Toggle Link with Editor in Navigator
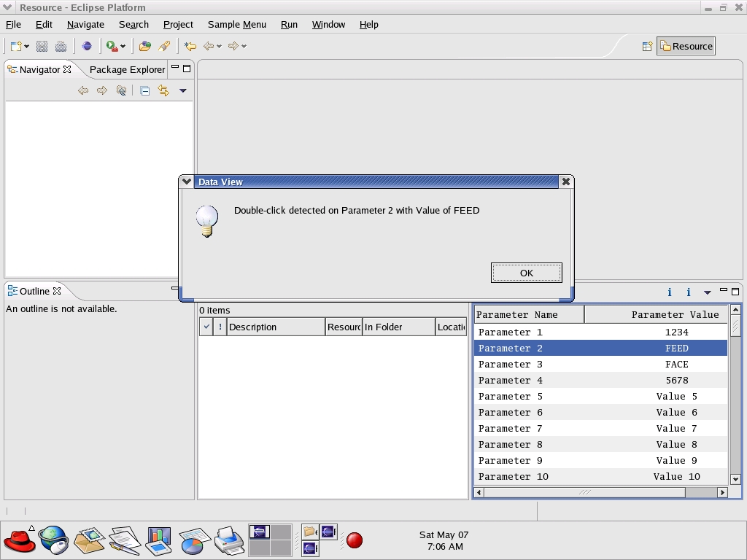Screen dimensions: 747x560 pyautogui.click(x=163, y=90)
